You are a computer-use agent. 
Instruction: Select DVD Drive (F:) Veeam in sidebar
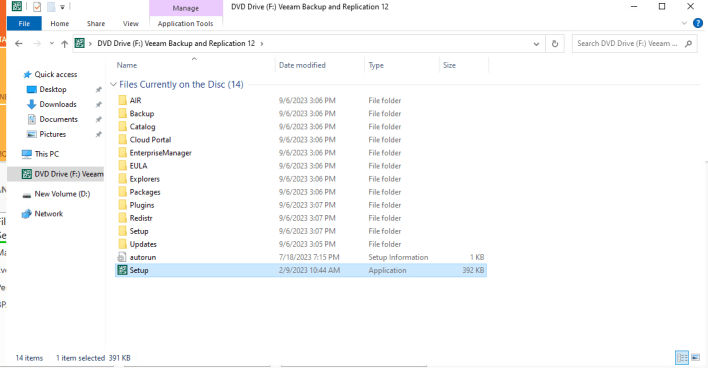click(x=62, y=174)
